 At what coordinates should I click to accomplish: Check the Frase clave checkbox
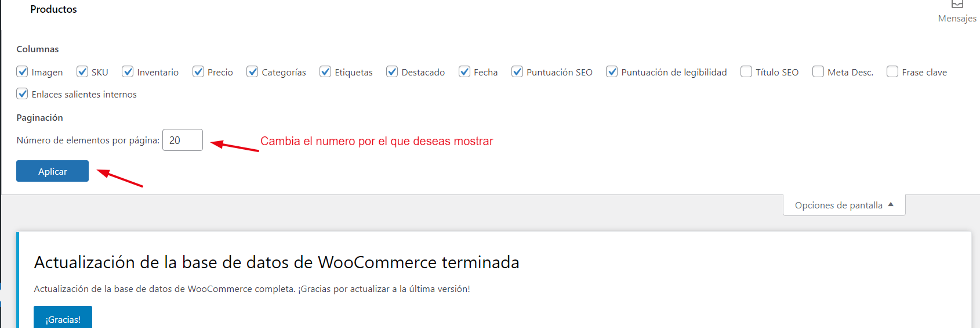click(892, 71)
